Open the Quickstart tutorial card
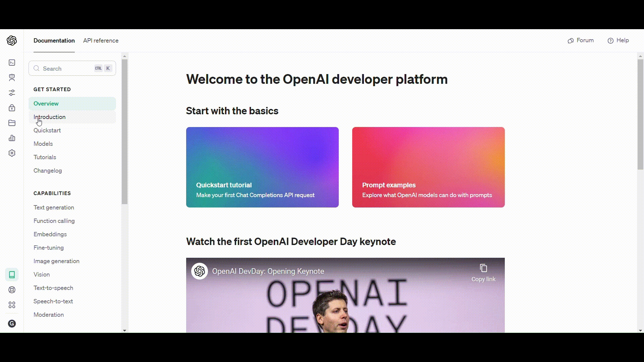Viewport: 644px width, 362px height. (262, 167)
